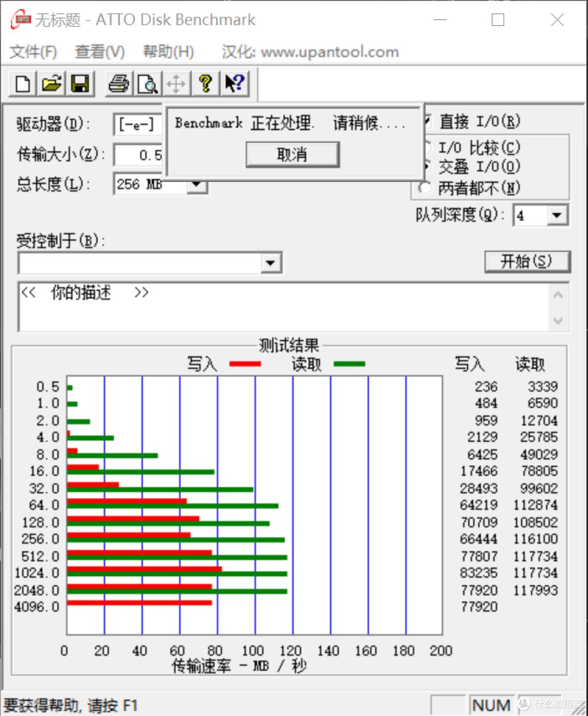Expand the 受控制于 dropdown list
This screenshot has height=716, width=588.
click(x=271, y=263)
